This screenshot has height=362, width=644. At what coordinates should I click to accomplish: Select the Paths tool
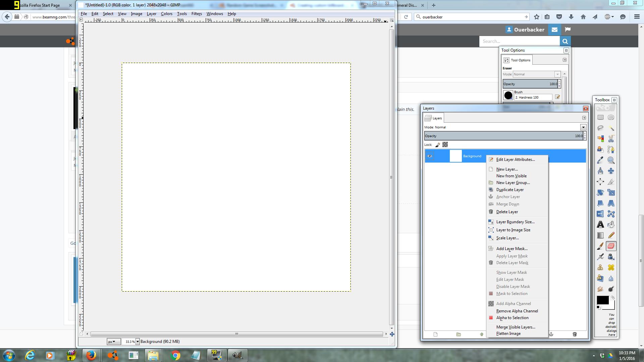point(611,149)
